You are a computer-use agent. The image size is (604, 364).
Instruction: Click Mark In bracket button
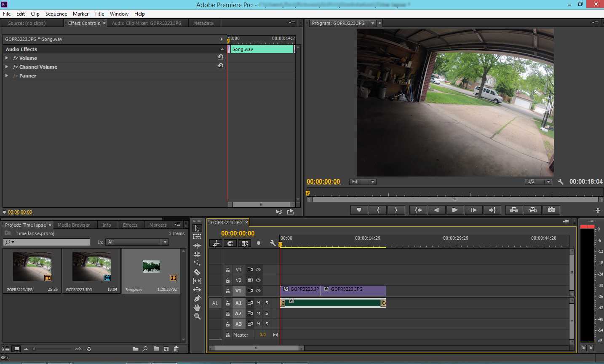click(378, 210)
